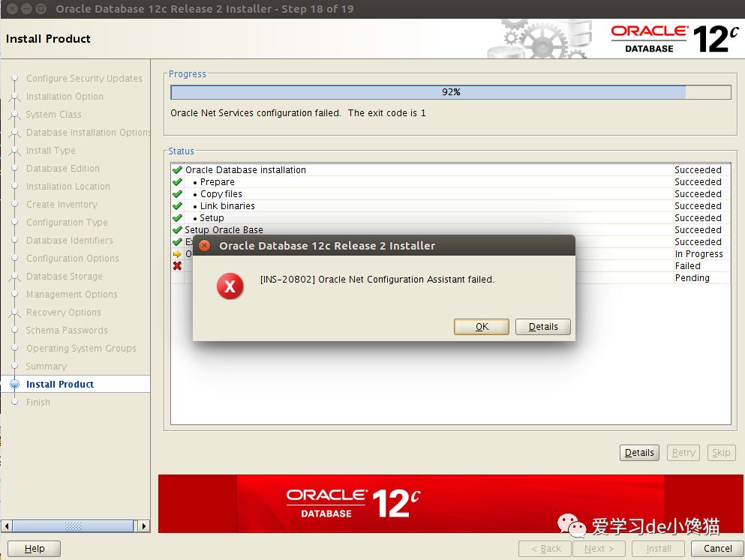Select Installation Location step
Image resolution: width=745 pixels, height=560 pixels.
pos(68,187)
